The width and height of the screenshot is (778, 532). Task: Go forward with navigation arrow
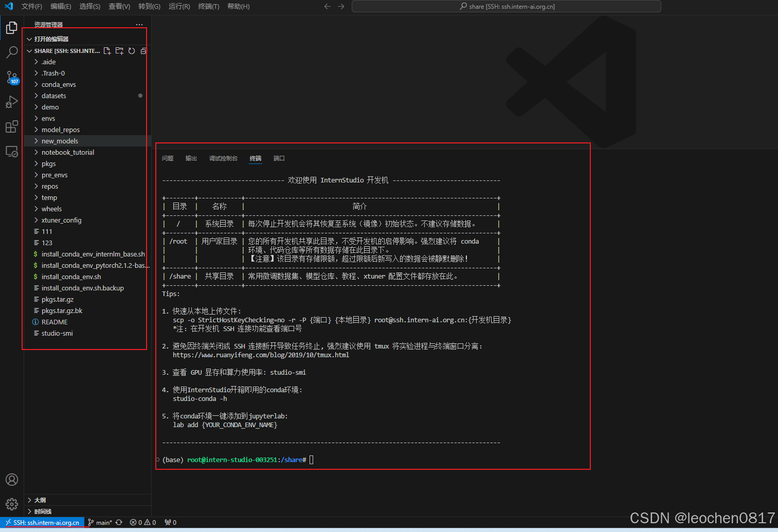point(341,6)
